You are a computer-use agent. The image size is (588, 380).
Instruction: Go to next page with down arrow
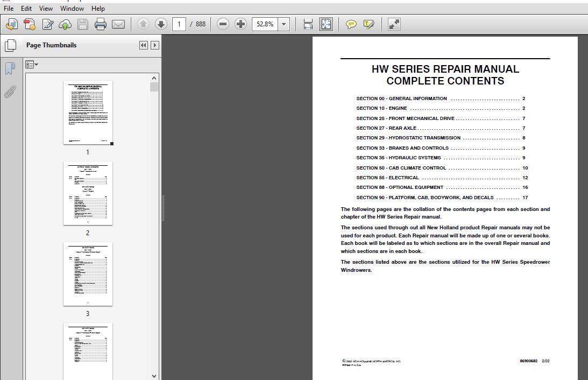click(x=161, y=24)
